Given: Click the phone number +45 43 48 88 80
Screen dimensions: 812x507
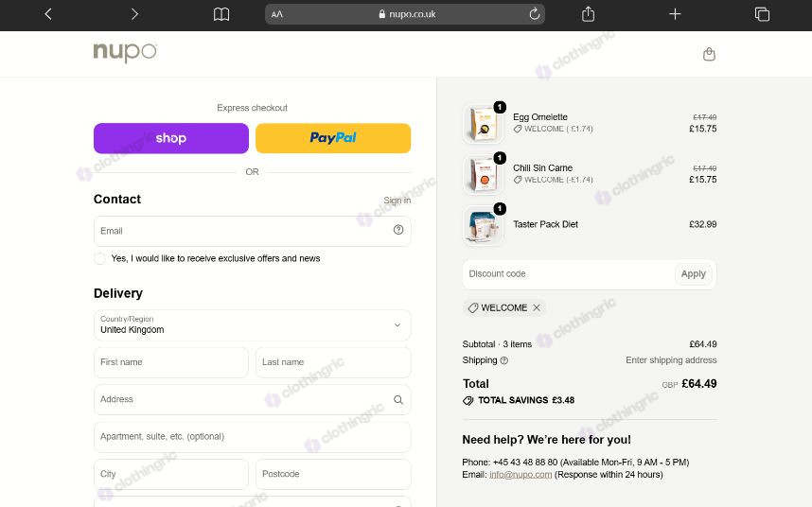Looking at the screenshot, I should click(525, 462).
